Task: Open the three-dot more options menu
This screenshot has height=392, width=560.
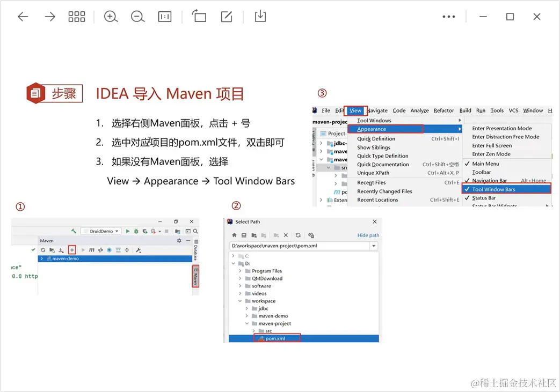Action: pyautogui.click(x=448, y=17)
